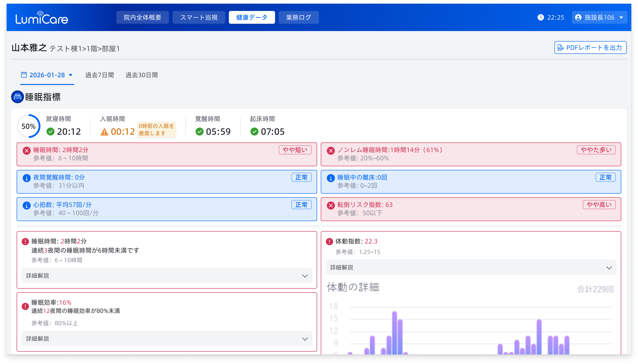
Task: Expand 詳細解説 under 睡眠時間 2時間2分
Action: point(167,275)
